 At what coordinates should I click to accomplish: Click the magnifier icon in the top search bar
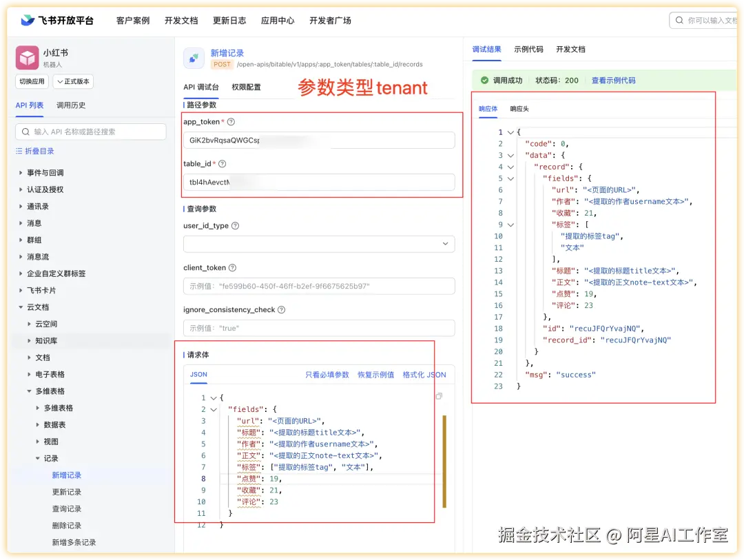(678, 20)
